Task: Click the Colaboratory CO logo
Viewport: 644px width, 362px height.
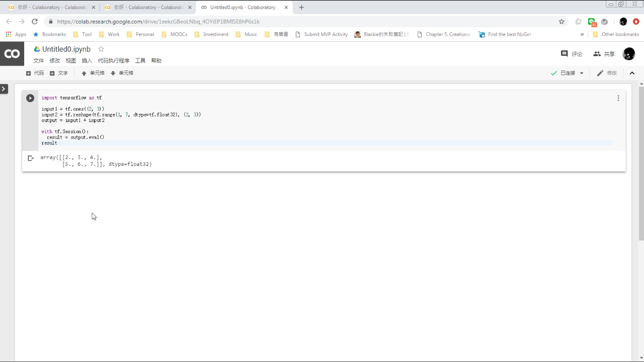Action: pyautogui.click(x=12, y=54)
